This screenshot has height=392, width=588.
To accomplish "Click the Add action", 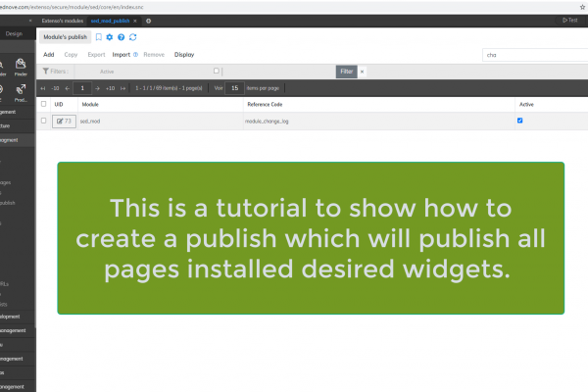I will [49, 55].
